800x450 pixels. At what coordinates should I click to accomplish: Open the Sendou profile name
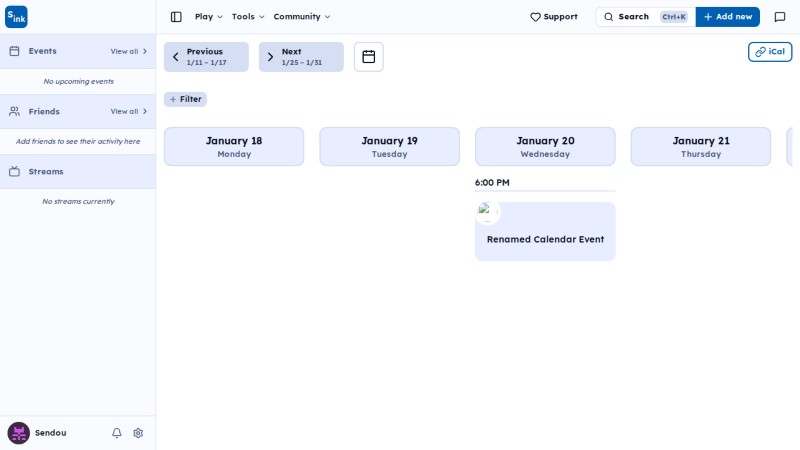[x=51, y=433]
